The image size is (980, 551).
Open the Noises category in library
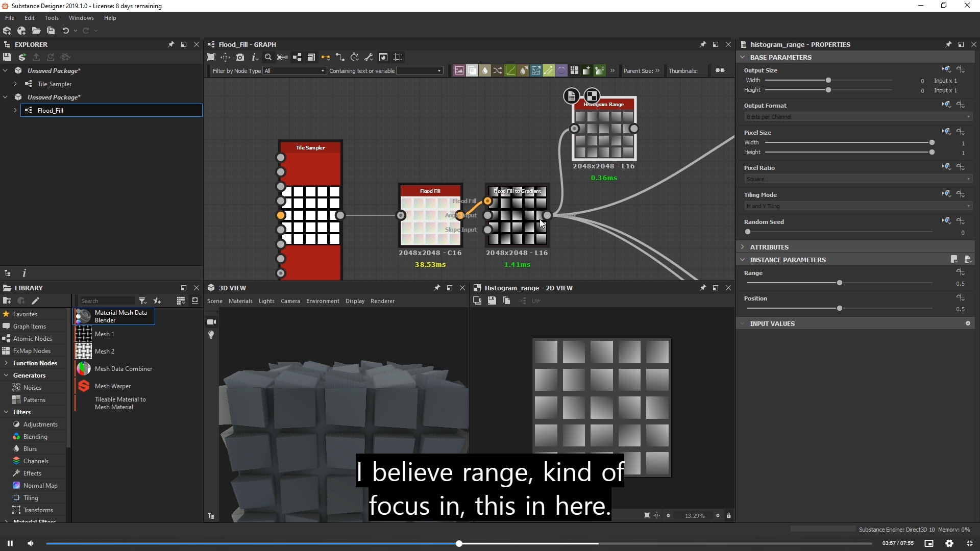(32, 388)
